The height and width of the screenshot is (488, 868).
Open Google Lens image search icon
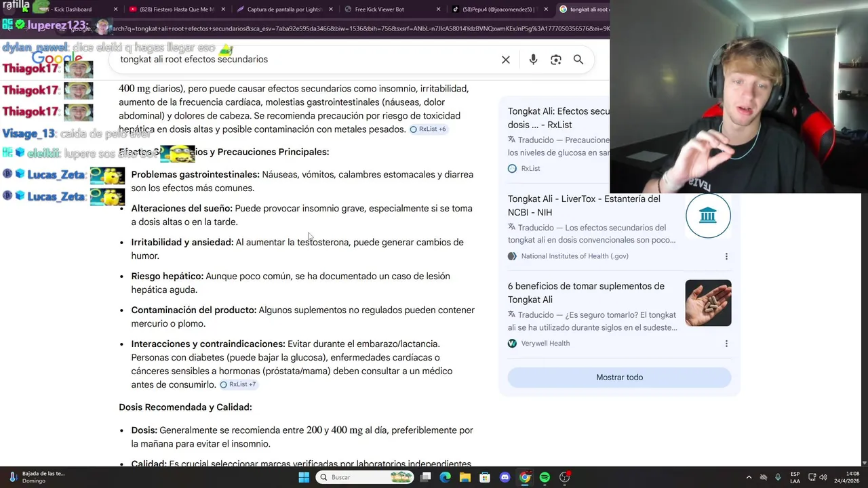(x=556, y=60)
